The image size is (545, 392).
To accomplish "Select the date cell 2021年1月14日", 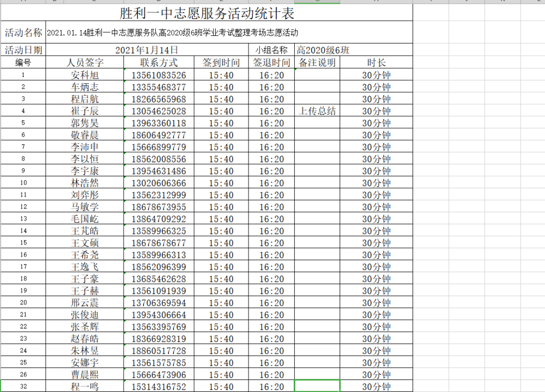I will (147, 50).
